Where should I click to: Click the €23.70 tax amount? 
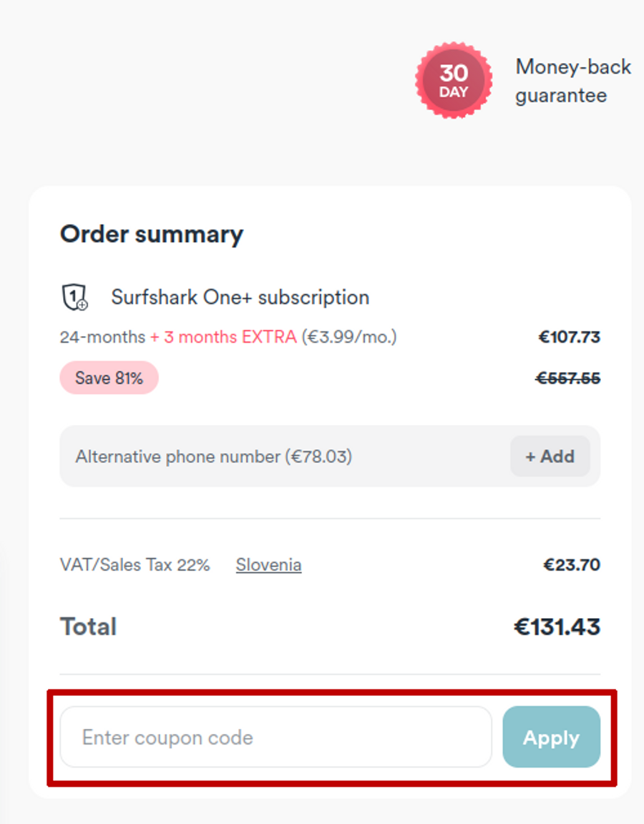[x=571, y=565]
